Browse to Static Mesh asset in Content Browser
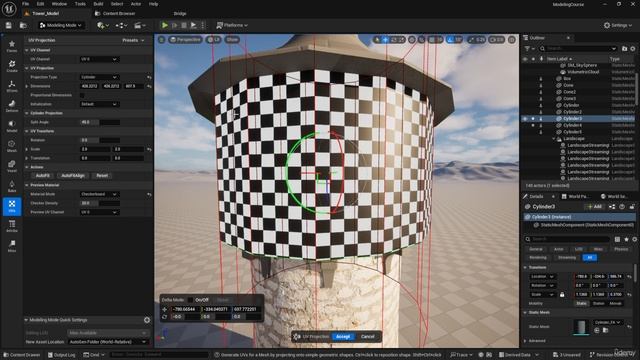Viewport: 640px width, 360px height. click(605, 330)
